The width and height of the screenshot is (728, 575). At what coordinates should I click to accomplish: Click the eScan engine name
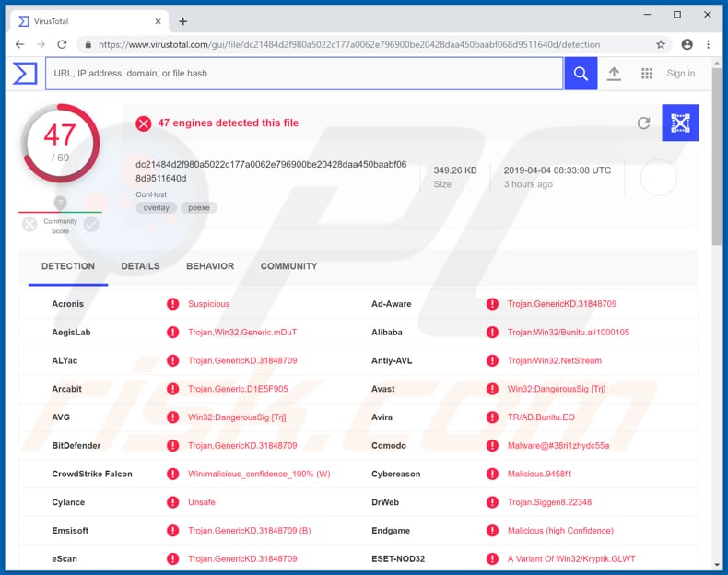65,558
